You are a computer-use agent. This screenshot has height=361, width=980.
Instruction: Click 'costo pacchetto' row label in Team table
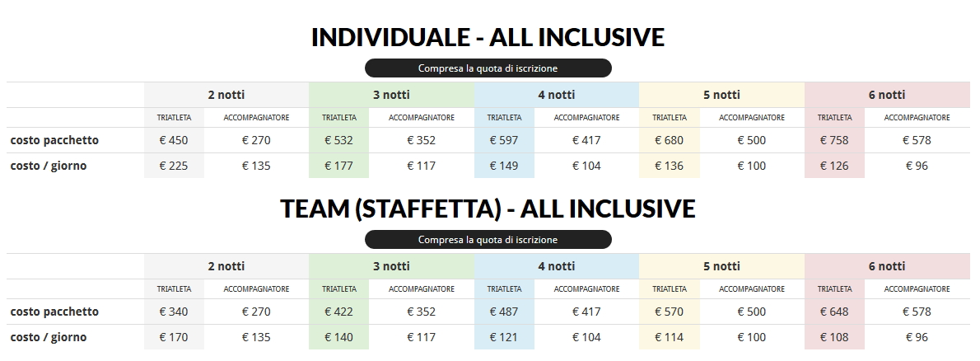(x=54, y=312)
